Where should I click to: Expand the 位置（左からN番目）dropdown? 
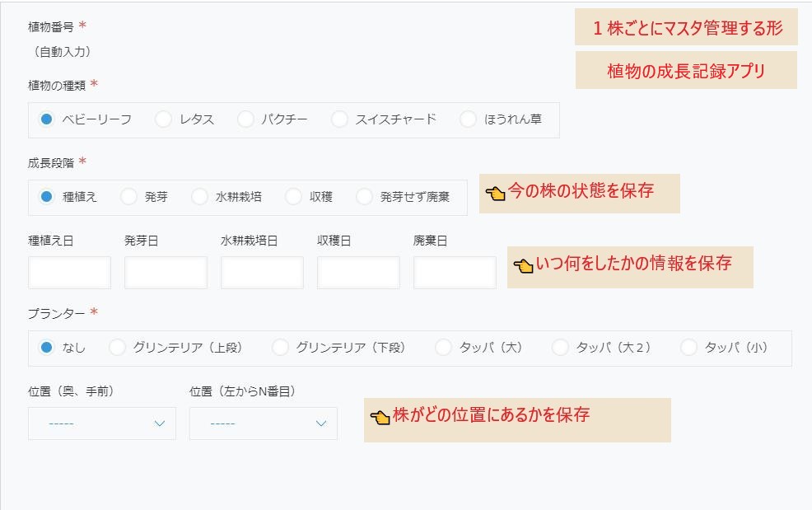pyautogui.click(x=264, y=423)
